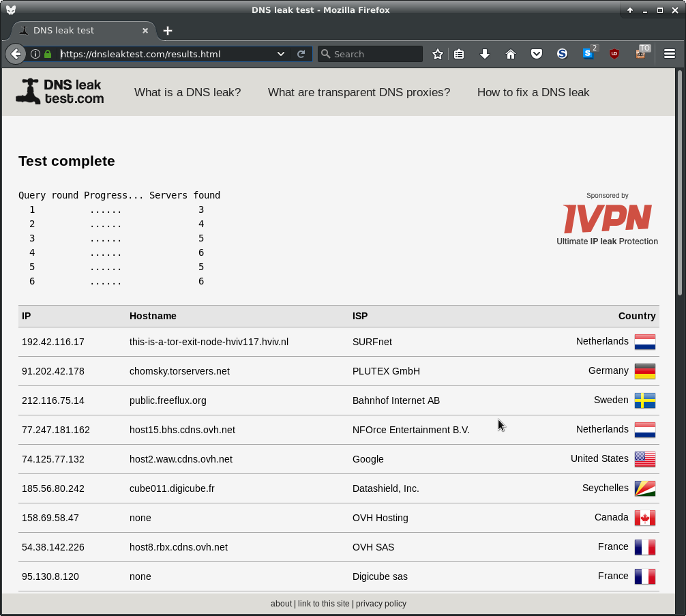The height and width of the screenshot is (616, 686).
Task: Open the downloads arrow icon
Action: 485,54
